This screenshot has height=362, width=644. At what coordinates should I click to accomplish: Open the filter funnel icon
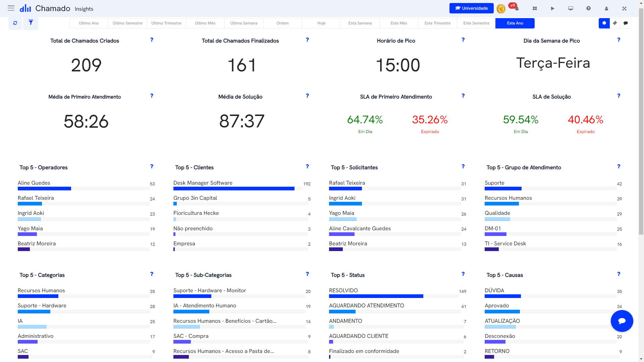click(31, 23)
